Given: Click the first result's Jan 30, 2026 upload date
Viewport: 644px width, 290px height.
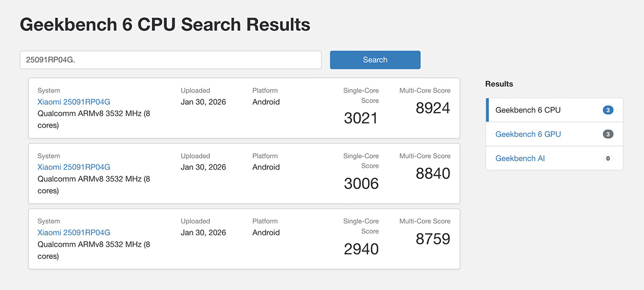Looking at the screenshot, I should 203,102.
